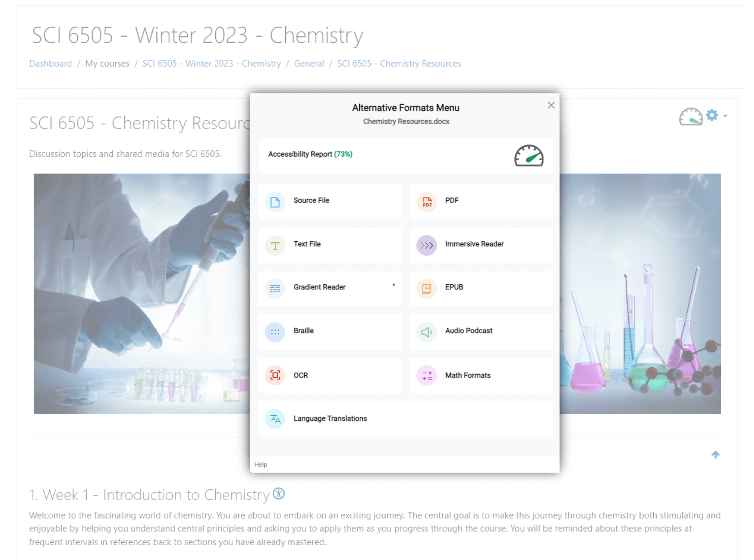Select Language Translations option
754x560 pixels.
point(330,419)
